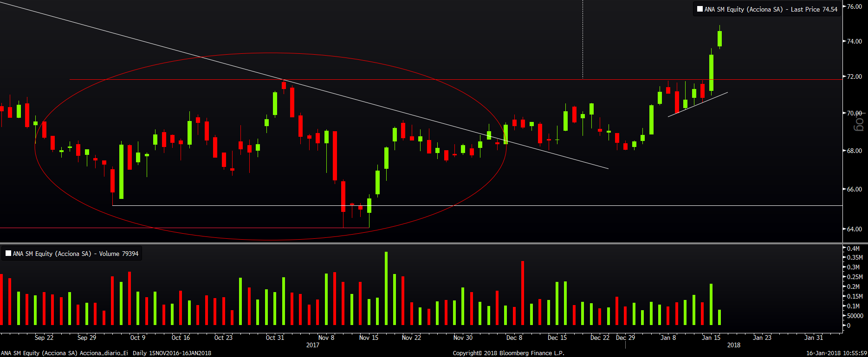Screen dimensions: 868x357
Task: Select the Jan 15 date label
Action: point(711,338)
